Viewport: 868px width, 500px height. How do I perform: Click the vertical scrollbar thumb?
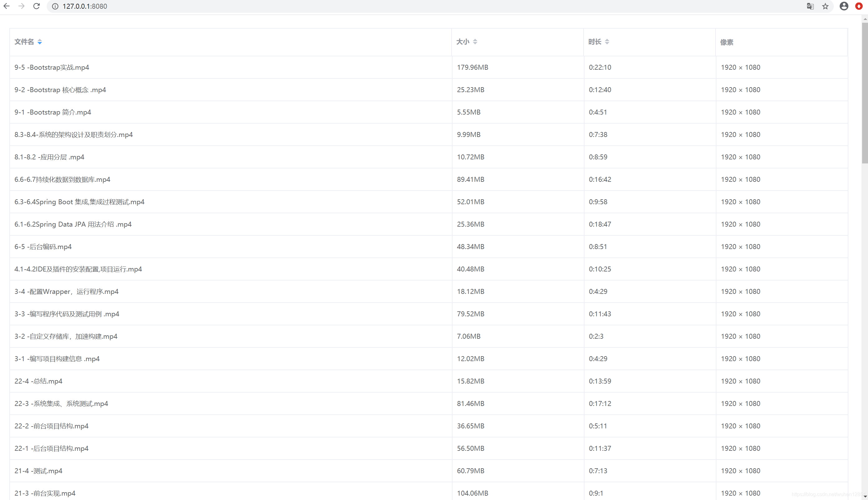(865, 93)
